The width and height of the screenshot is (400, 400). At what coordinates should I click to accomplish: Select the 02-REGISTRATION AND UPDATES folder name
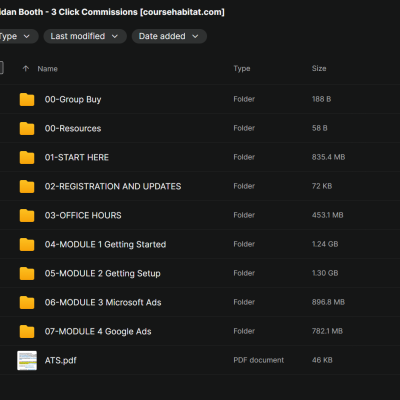[x=113, y=186]
